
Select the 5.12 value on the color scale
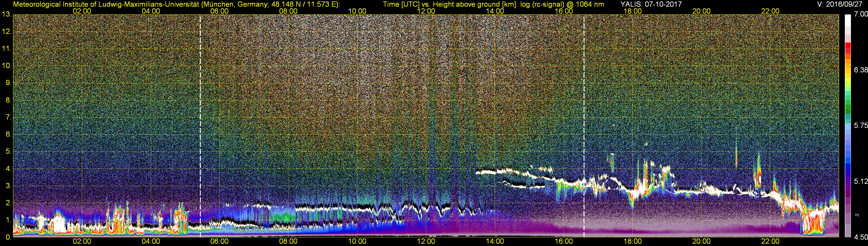point(861,181)
